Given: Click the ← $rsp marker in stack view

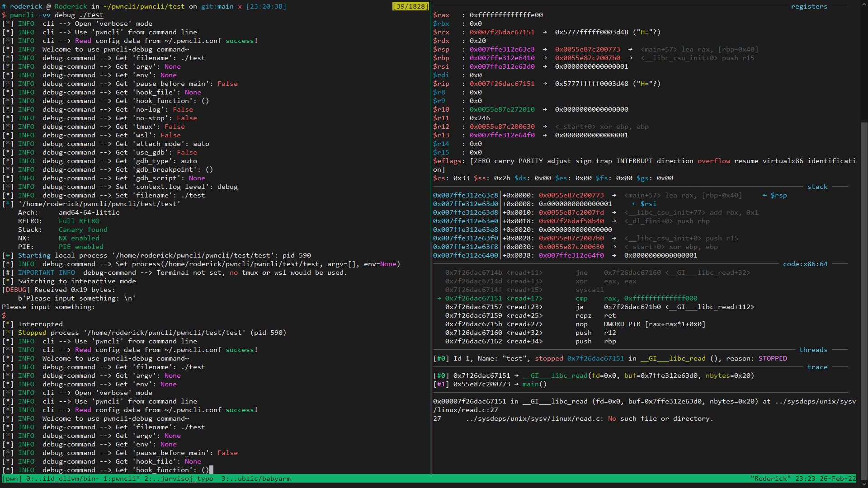Looking at the screenshot, I should [774, 195].
